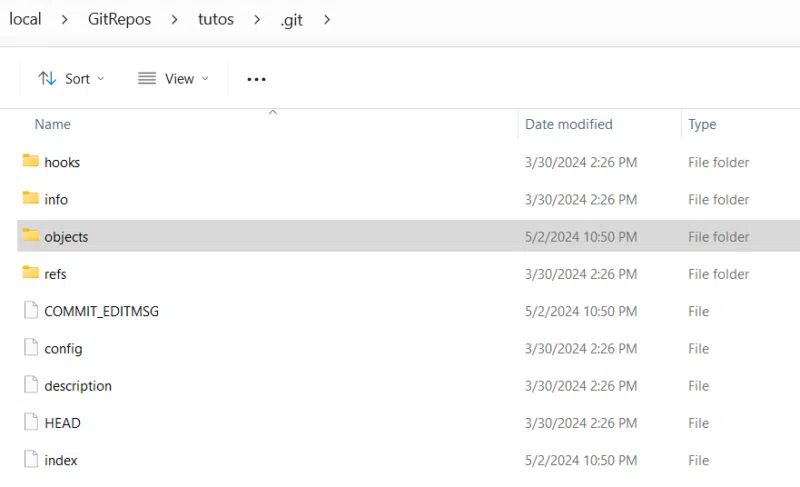Expand the chevron after .git in breadcrumb
This screenshot has height=487, width=800.
(326, 20)
